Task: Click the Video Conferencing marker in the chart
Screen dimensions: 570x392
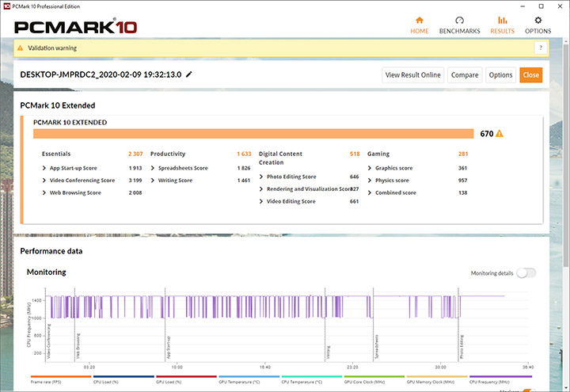Action: tap(49, 341)
